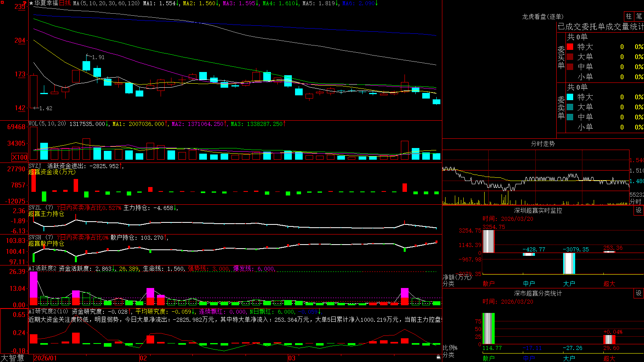Click the star icon before 华夏幸福
Viewport: 644px width, 362px height.
pyautogui.click(x=31, y=3)
